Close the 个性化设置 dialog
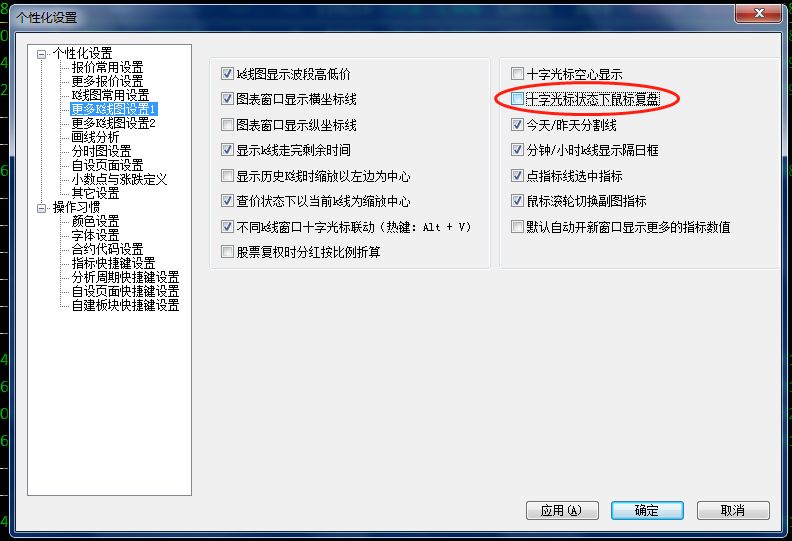The height and width of the screenshot is (541, 792). 759,13
